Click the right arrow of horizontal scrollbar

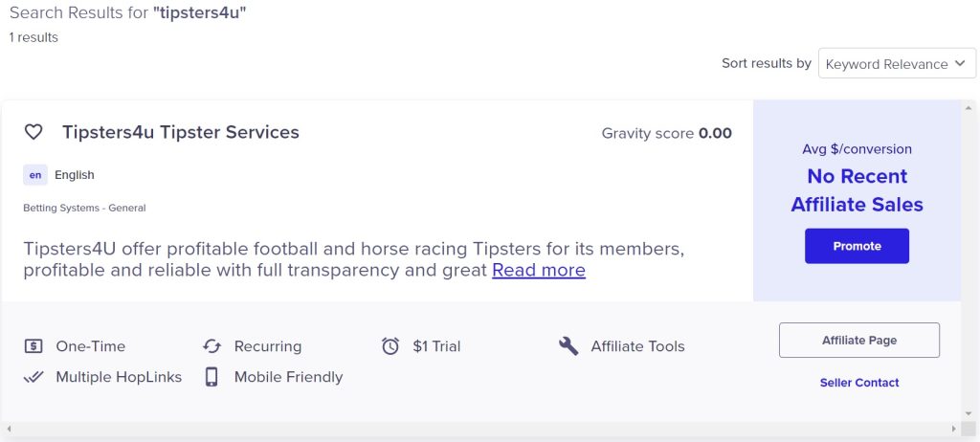(x=954, y=429)
